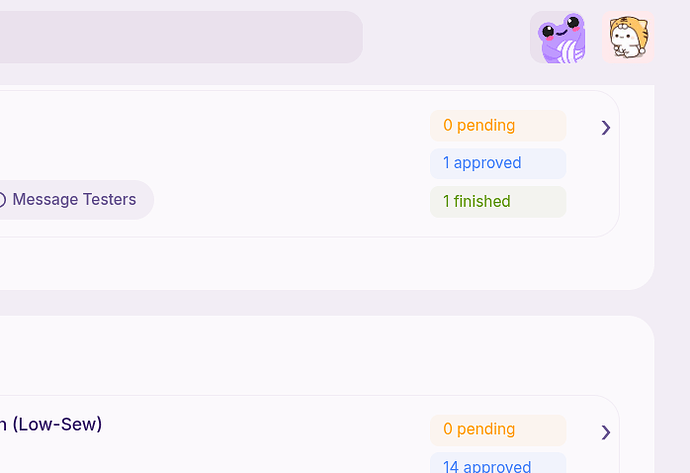This screenshot has width=690, height=473.
Task: Click the tiger cat avatar icon
Action: pyautogui.click(x=628, y=38)
